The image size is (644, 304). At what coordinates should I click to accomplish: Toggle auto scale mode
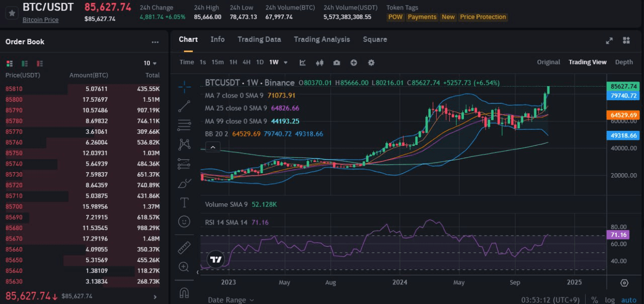629,300
